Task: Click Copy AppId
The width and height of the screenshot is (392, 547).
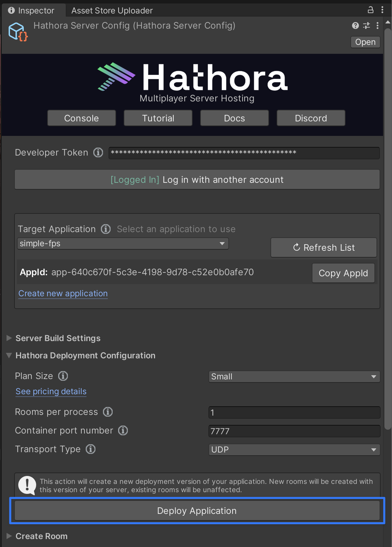Action: pyautogui.click(x=343, y=273)
